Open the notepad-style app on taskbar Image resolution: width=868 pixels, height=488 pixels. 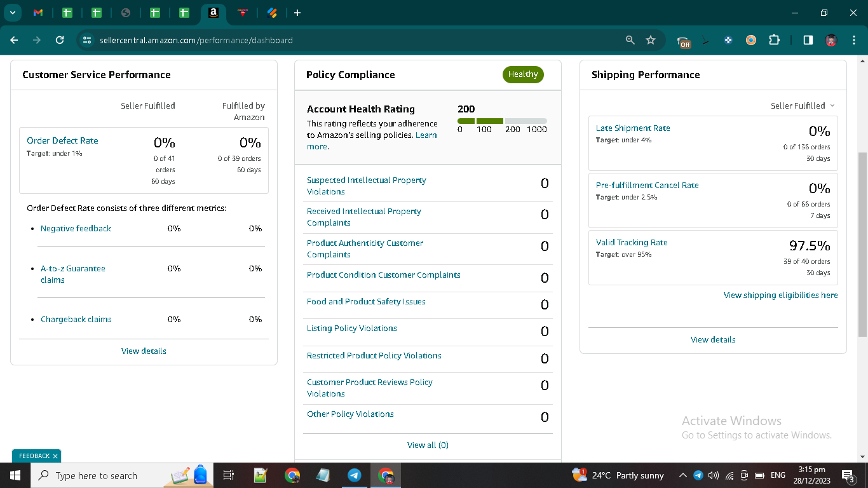click(323, 475)
